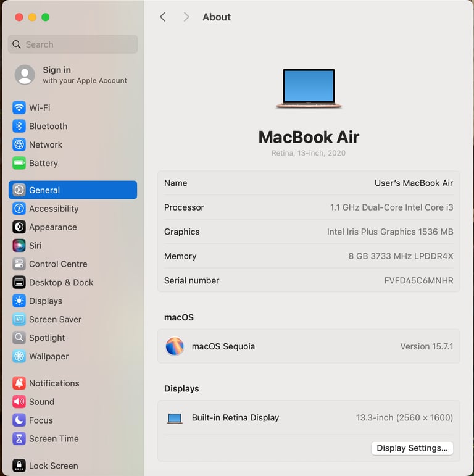Click the Lock Screen icon
The width and height of the screenshot is (474, 476).
[19, 466]
